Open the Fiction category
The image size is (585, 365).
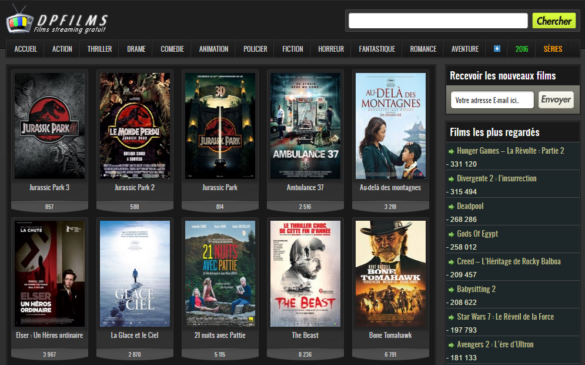[292, 49]
